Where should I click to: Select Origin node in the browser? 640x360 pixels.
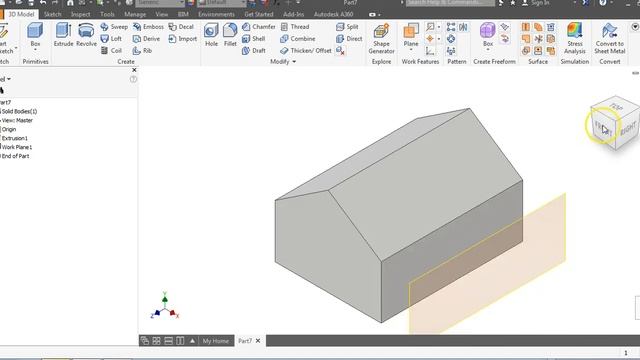point(9,129)
